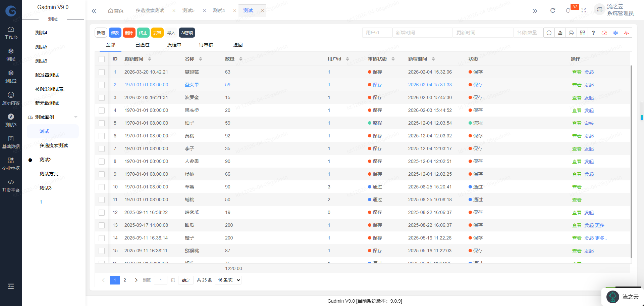Open the 测试5 page tab

[x=188, y=11]
